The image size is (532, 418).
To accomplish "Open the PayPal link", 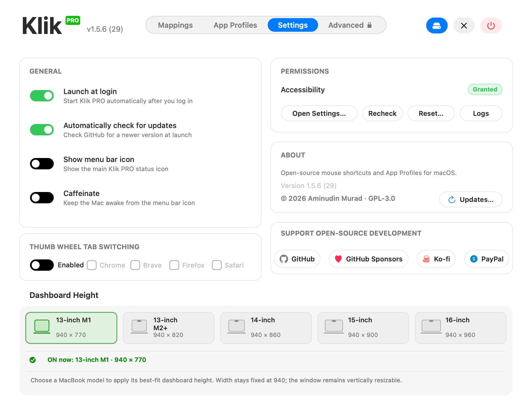I will tap(486, 259).
